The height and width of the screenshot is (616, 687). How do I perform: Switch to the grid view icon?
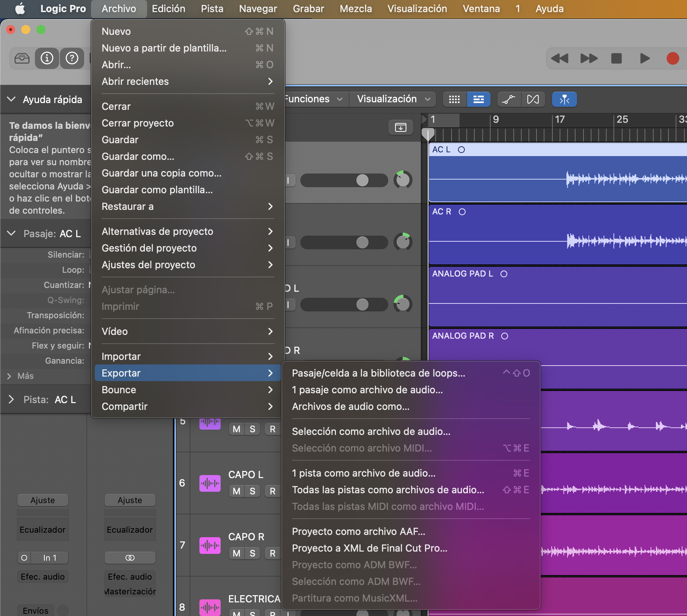pos(454,99)
